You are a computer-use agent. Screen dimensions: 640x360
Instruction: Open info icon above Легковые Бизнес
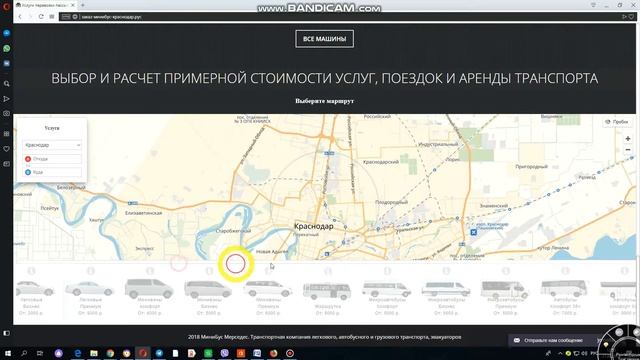tap(31, 271)
